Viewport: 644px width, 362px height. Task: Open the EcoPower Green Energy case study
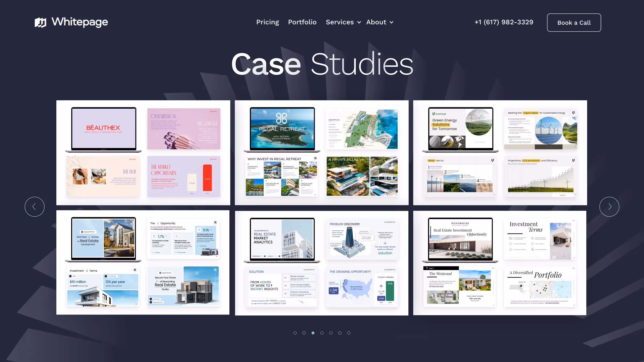point(500,153)
